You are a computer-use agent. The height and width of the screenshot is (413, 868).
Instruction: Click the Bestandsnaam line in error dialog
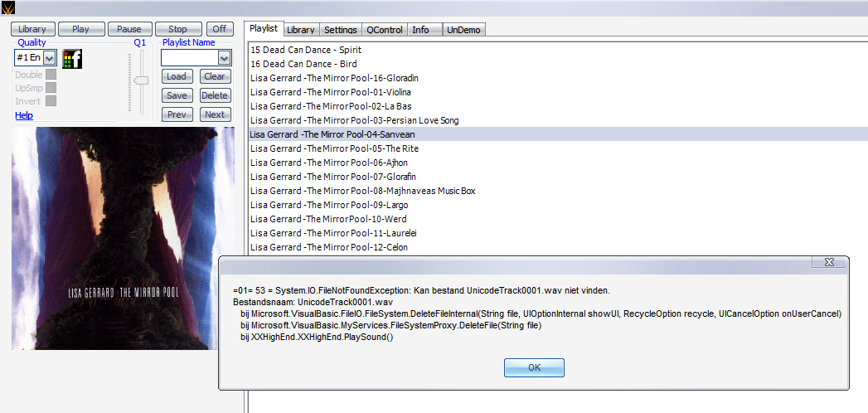pos(313,302)
